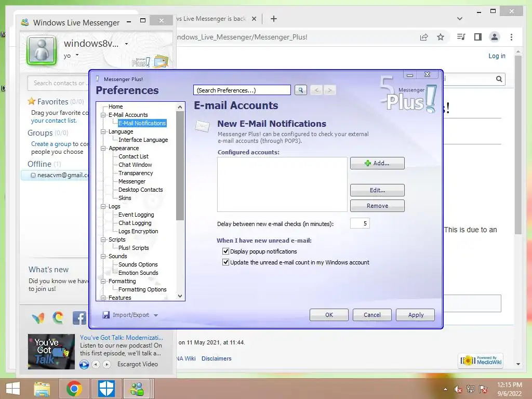Image resolution: width=532 pixels, height=399 pixels.
Task: Open Chrome's three-dot menu
Action: [x=511, y=37]
